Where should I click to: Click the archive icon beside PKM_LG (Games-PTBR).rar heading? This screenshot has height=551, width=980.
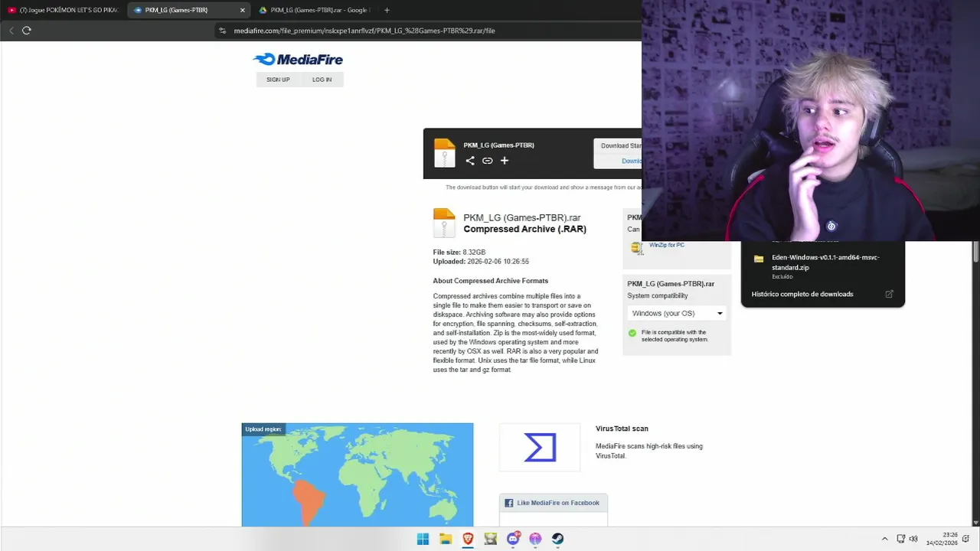tap(444, 223)
